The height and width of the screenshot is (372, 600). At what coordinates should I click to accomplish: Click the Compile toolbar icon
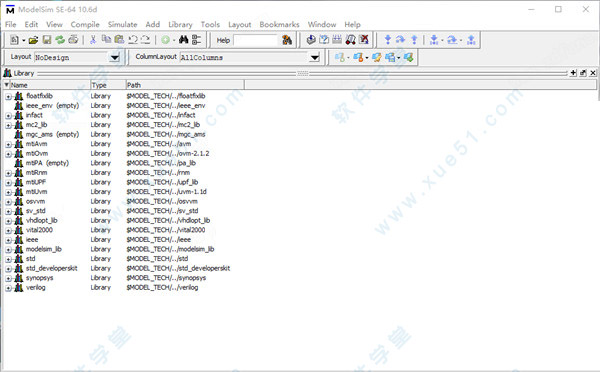click(311, 39)
